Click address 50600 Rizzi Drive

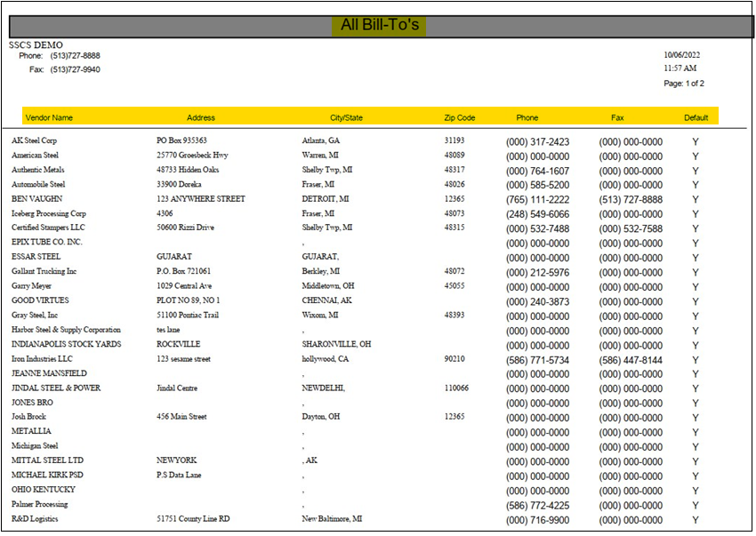tap(185, 227)
